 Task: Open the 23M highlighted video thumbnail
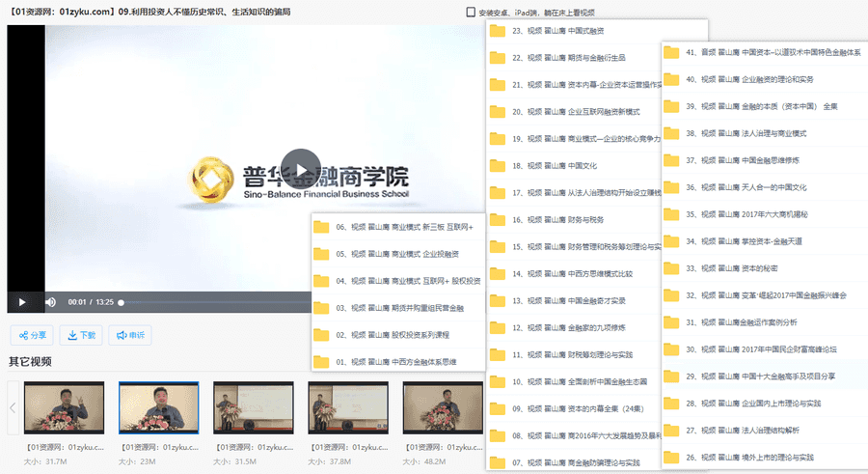coord(159,407)
